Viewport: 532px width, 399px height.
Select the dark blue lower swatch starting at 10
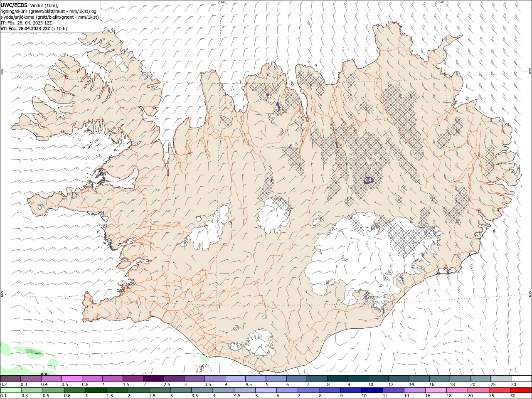372,390
